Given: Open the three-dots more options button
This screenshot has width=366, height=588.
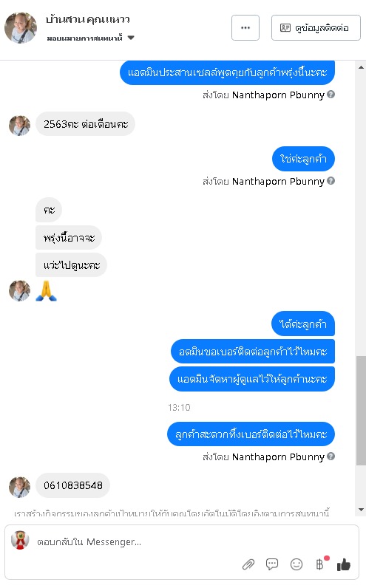Looking at the screenshot, I should [x=245, y=28].
